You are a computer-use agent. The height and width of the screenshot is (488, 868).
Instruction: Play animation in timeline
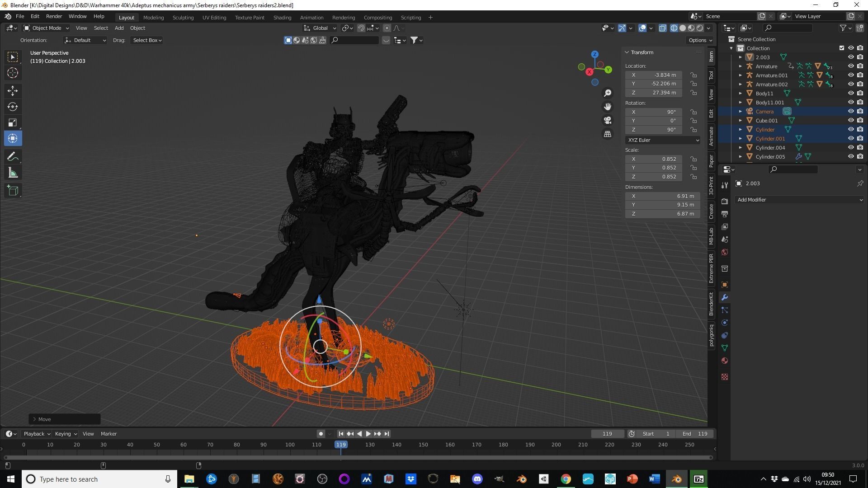[368, 434]
